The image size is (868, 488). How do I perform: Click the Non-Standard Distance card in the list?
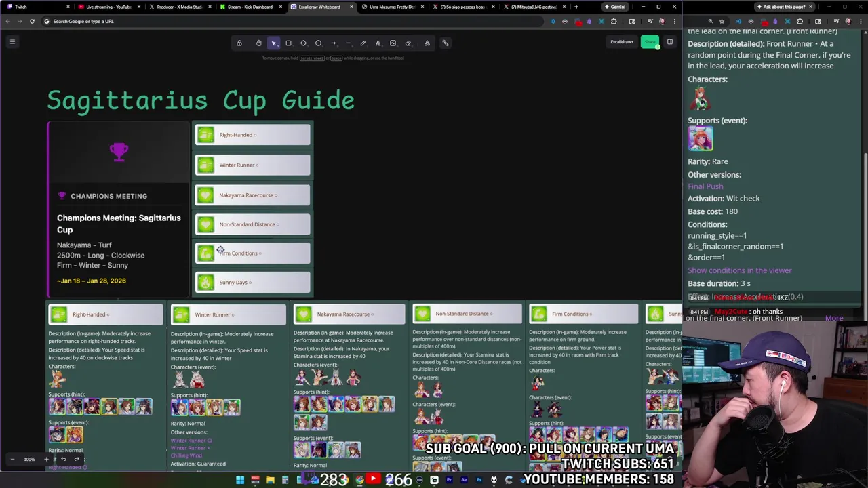(253, 224)
